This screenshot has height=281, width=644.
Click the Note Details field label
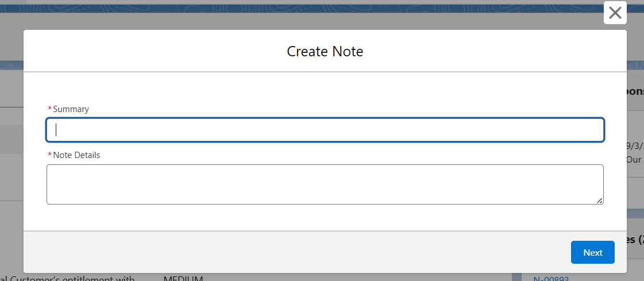[76, 155]
